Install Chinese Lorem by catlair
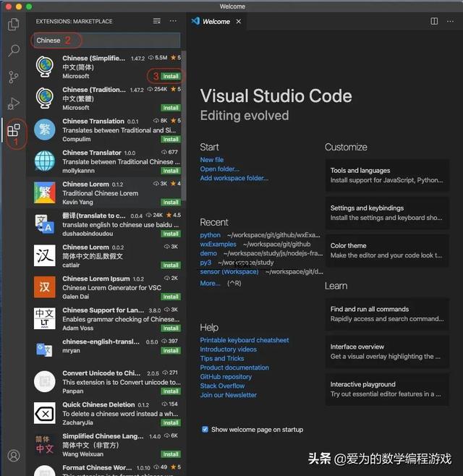Viewport: 463px width, 476px height. coord(170,265)
